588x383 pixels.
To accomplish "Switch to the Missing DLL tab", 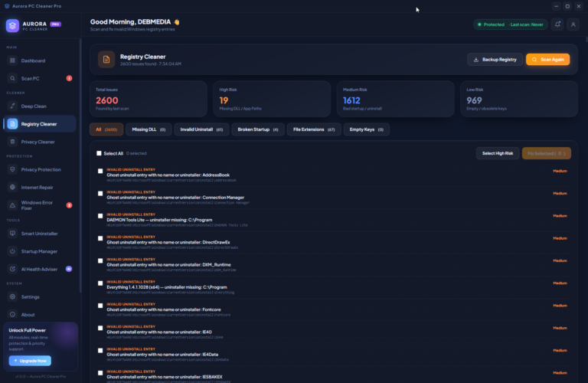I will (149, 129).
